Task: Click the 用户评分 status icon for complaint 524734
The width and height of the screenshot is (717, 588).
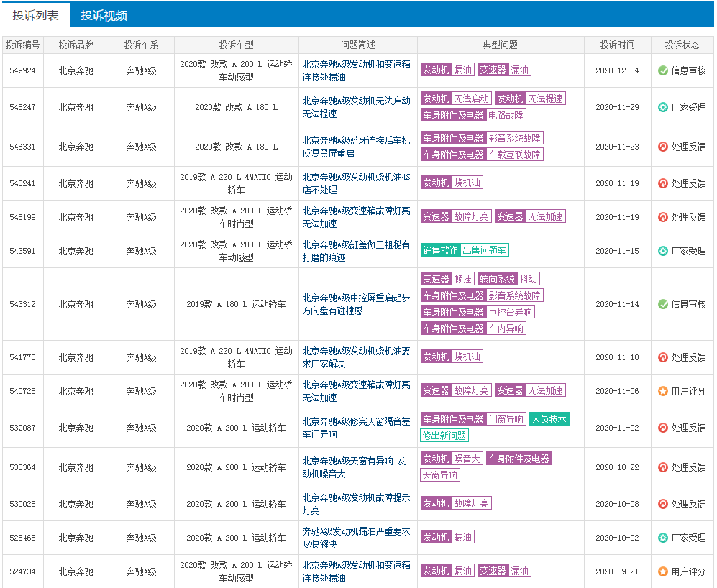Action: coord(662,571)
